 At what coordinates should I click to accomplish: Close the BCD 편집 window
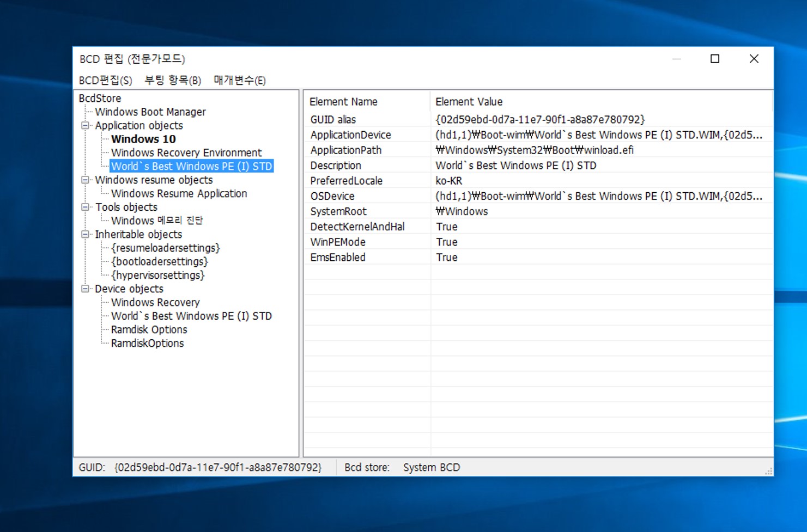754,59
